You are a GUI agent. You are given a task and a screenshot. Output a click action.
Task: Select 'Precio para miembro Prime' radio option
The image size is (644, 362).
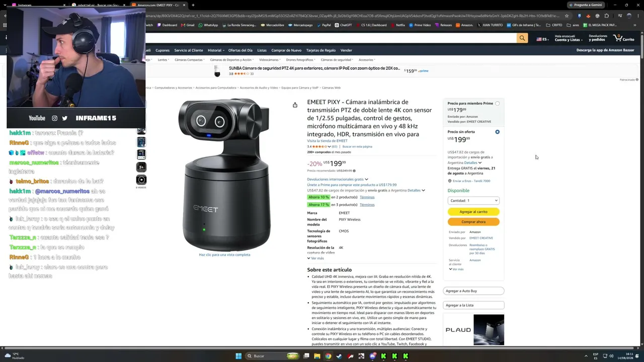click(497, 104)
